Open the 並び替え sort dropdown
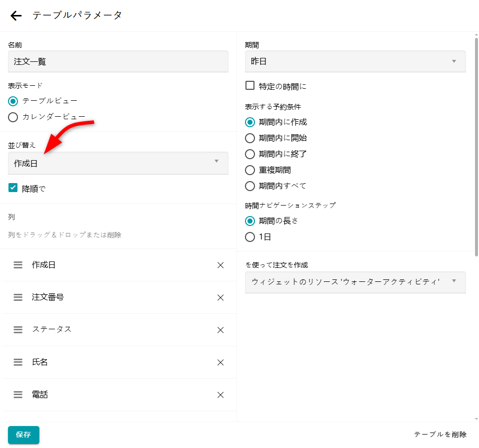The image size is (479, 448). tap(118, 163)
